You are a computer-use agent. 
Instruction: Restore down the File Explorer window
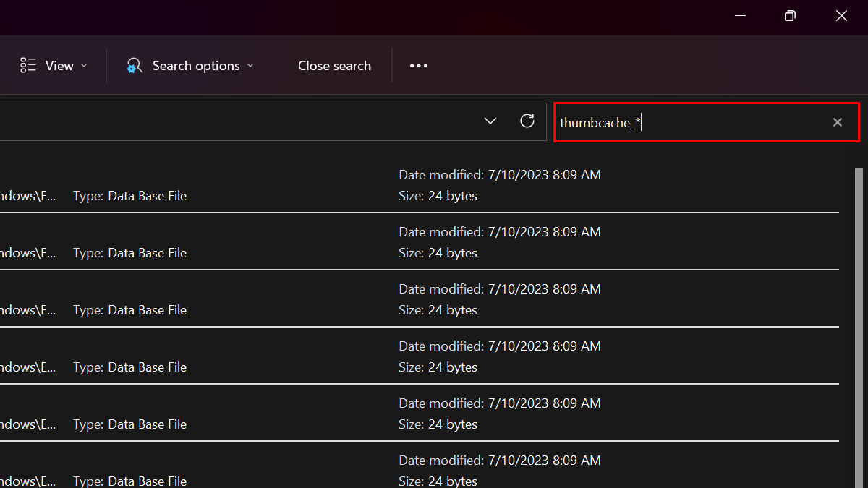(x=790, y=16)
